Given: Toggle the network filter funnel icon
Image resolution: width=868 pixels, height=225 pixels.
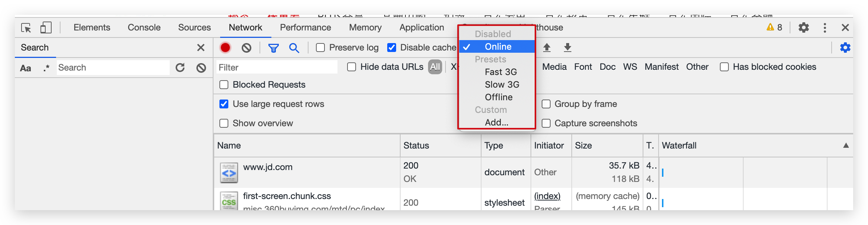Looking at the screenshot, I should (274, 48).
